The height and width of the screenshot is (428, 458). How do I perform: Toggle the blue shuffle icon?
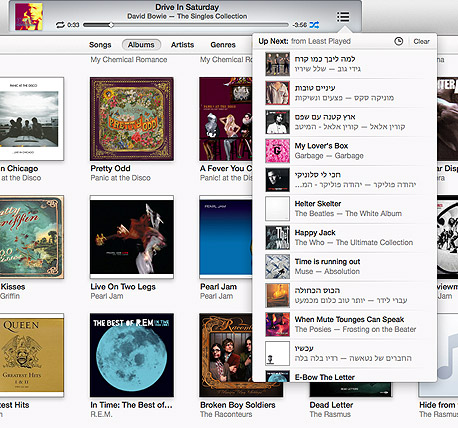[314, 25]
